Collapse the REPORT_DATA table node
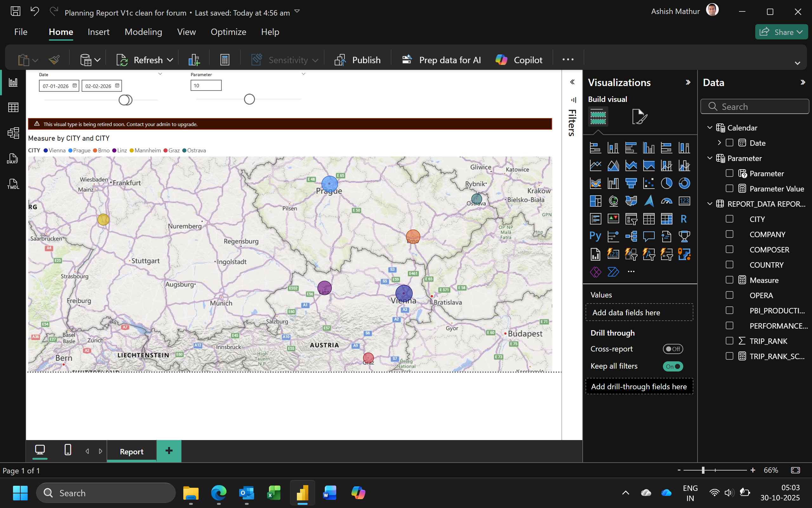Screen dimensions: 812x508 [x=710, y=204]
